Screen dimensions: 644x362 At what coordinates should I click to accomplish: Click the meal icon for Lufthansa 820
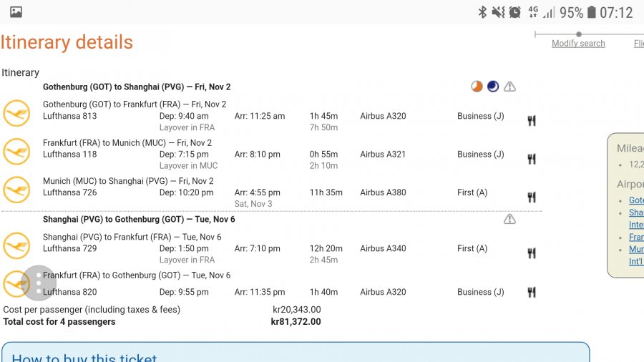(532, 292)
